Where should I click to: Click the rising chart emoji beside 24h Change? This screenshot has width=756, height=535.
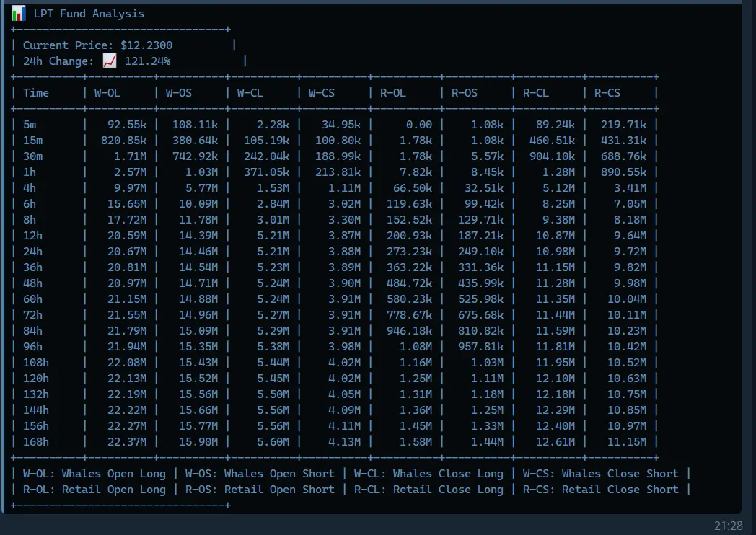pyautogui.click(x=110, y=61)
